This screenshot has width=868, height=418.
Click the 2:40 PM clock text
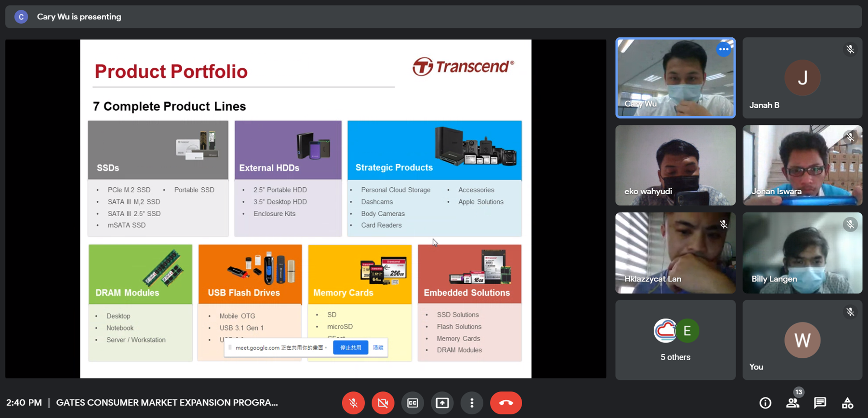click(x=24, y=403)
